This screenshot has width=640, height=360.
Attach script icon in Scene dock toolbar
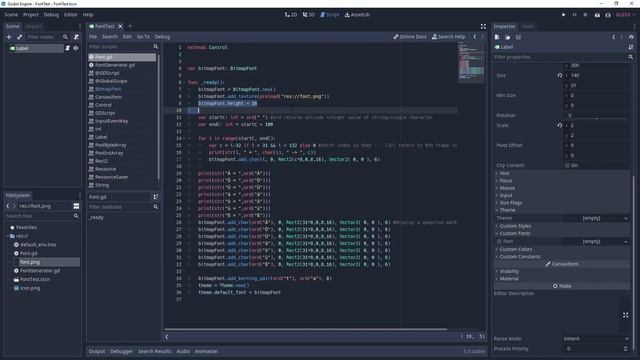coord(76,37)
